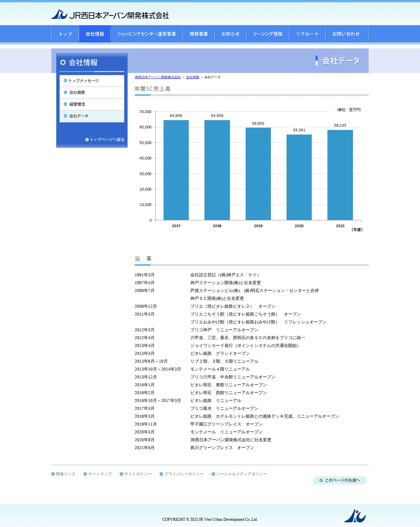Image resolution: width=420 pixels, height=527 pixels.
Task: Click the 2020 bar in the sales chart
Action: (299, 177)
